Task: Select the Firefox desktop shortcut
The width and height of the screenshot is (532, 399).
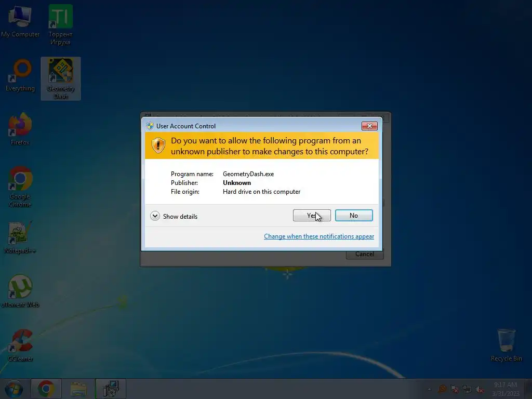Action: point(20,129)
